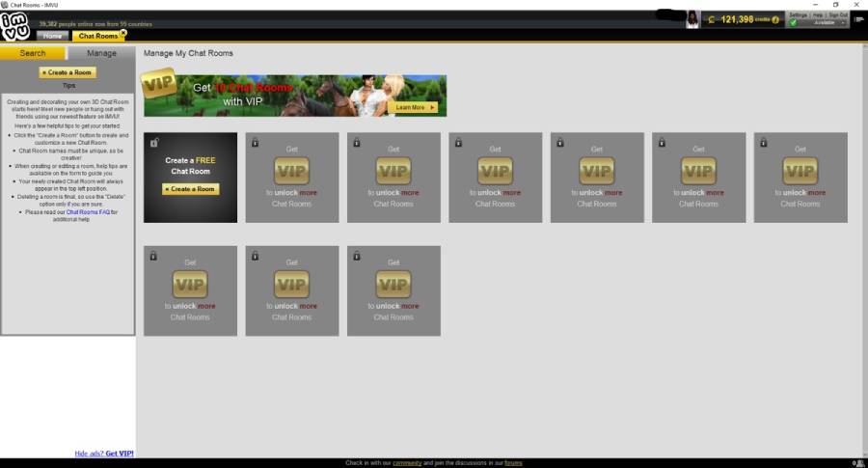Switch to the Home tab
Image resolution: width=868 pixels, height=468 pixels.
(x=53, y=36)
